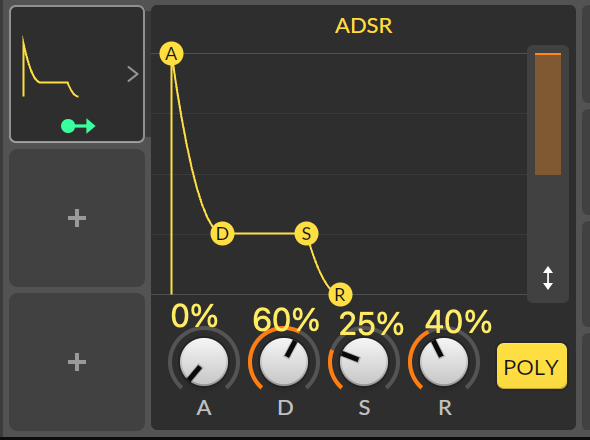Image resolution: width=590 pixels, height=440 pixels.
Task: Click the Attack knob showing 0%
Action: click(204, 362)
